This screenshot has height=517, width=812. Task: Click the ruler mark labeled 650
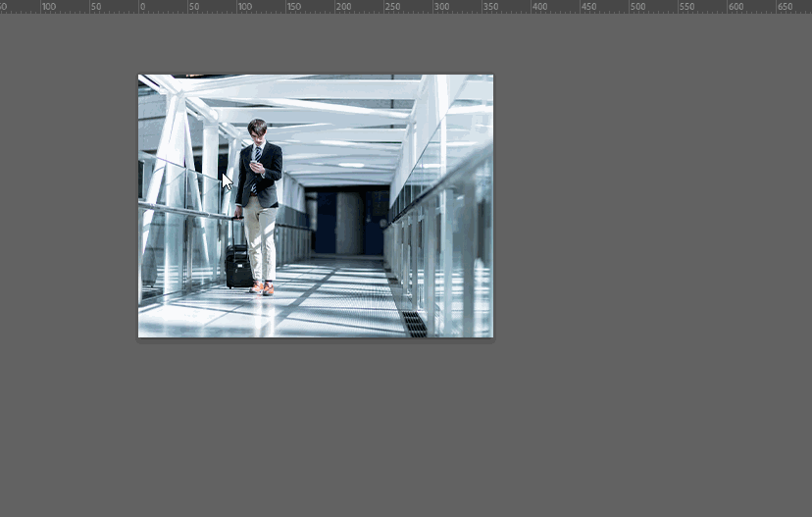786,7
